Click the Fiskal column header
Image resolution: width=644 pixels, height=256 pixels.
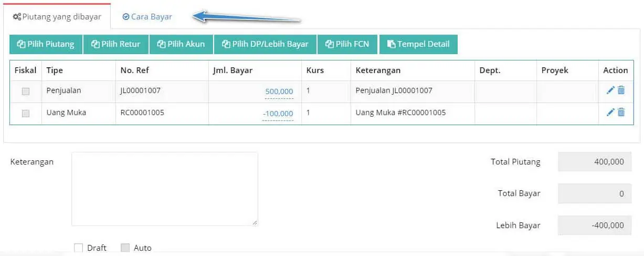point(26,70)
